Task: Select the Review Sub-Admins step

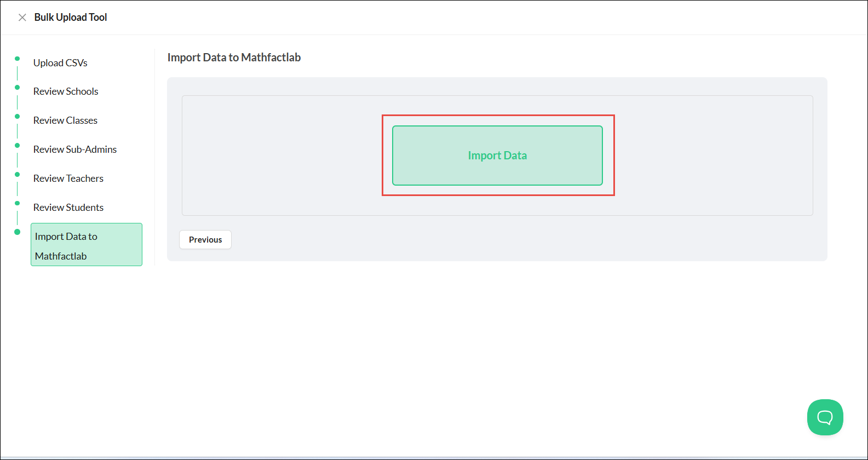Action: point(75,150)
